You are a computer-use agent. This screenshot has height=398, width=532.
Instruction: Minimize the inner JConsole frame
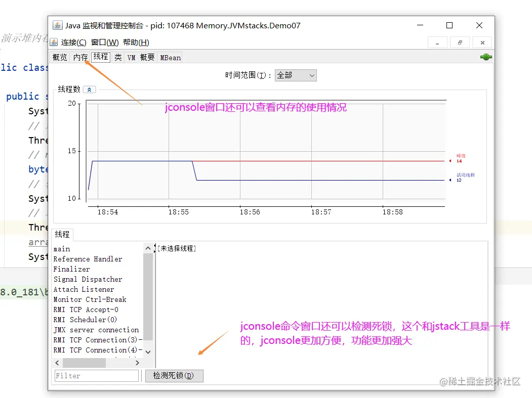(x=437, y=42)
